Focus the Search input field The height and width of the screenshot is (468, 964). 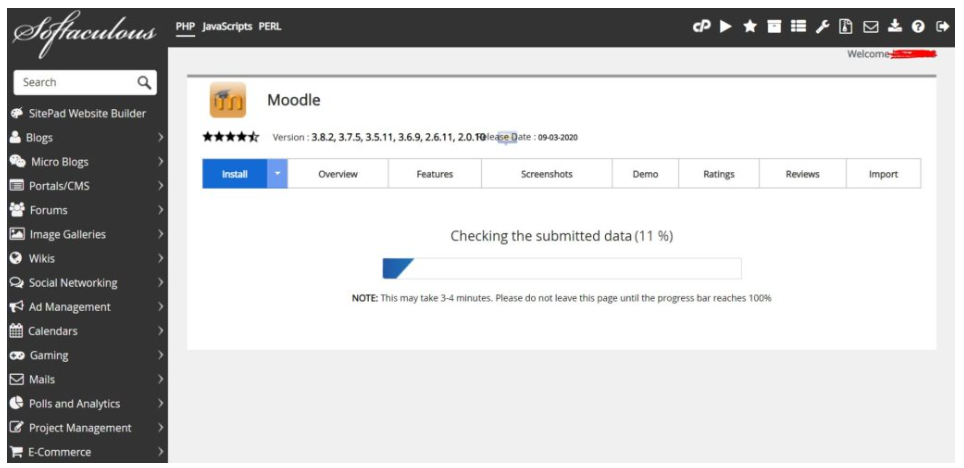85,82
